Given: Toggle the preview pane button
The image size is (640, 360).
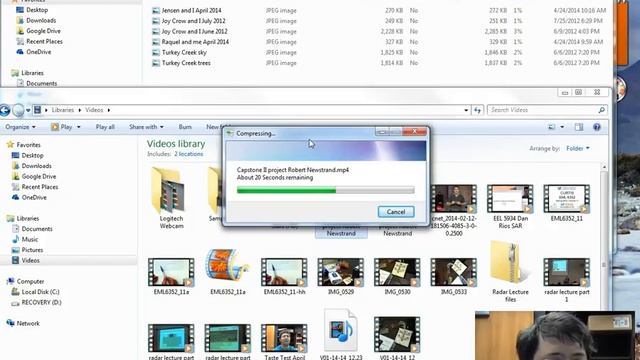Looking at the screenshot, I should (579, 127).
